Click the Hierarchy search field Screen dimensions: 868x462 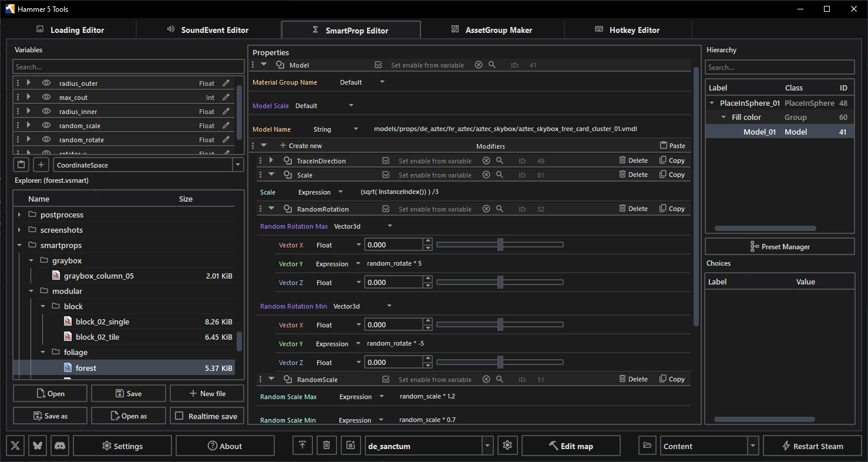(780, 67)
